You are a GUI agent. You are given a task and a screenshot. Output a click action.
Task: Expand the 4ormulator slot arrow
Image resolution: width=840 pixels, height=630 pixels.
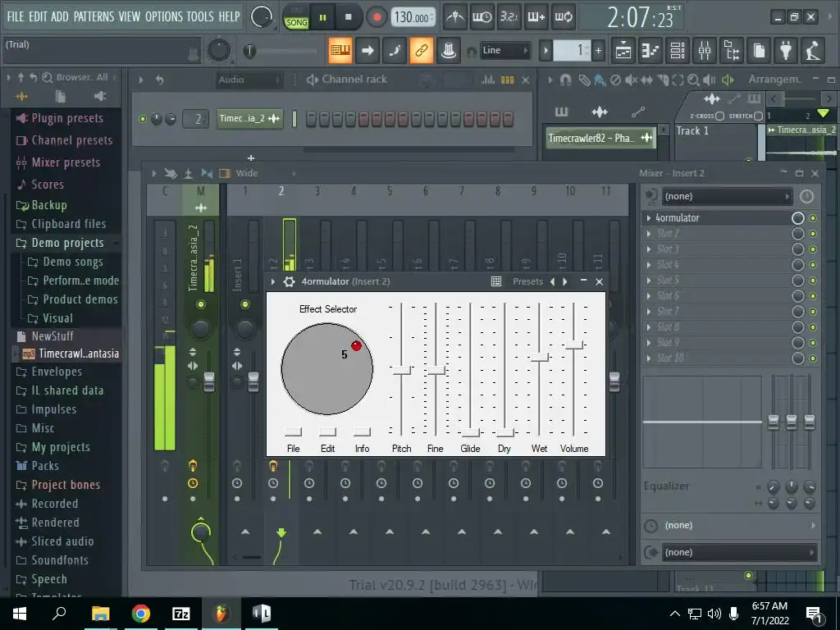(649, 218)
